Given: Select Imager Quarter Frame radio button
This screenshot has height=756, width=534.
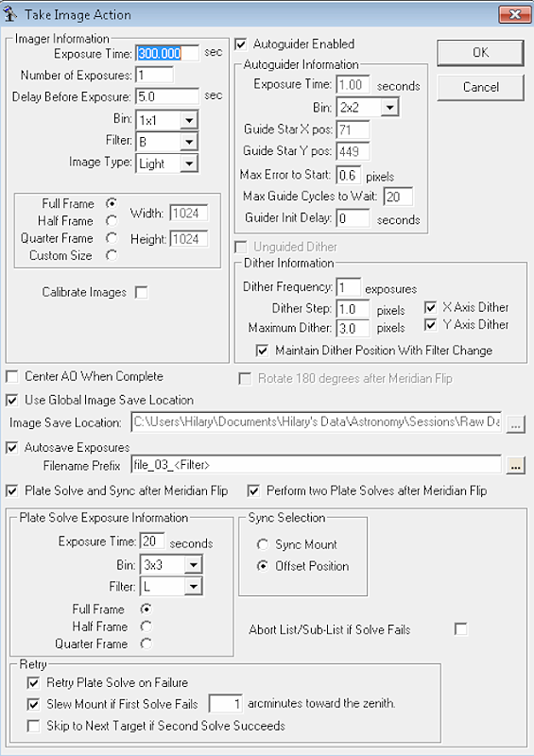Looking at the screenshot, I should click(x=112, y=238).
